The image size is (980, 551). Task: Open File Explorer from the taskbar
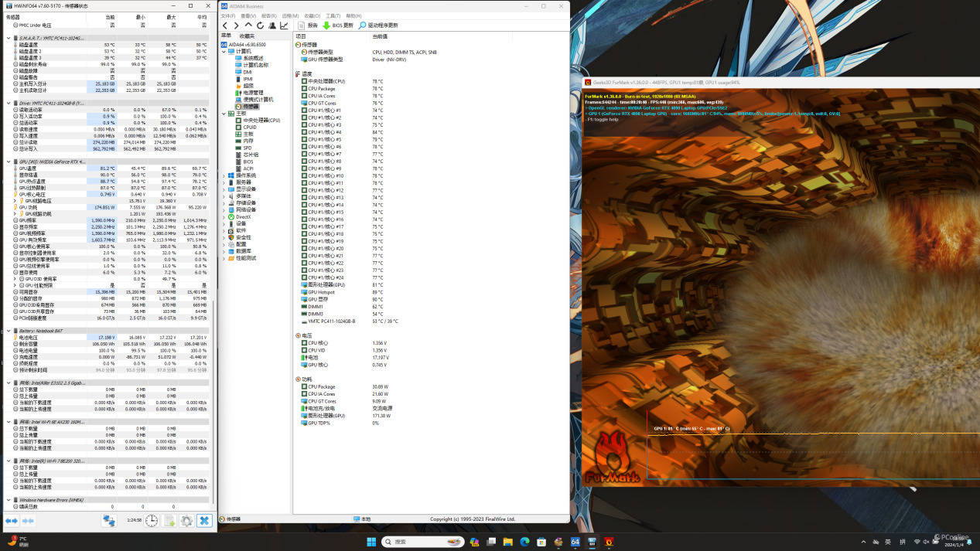pos(507,542)
